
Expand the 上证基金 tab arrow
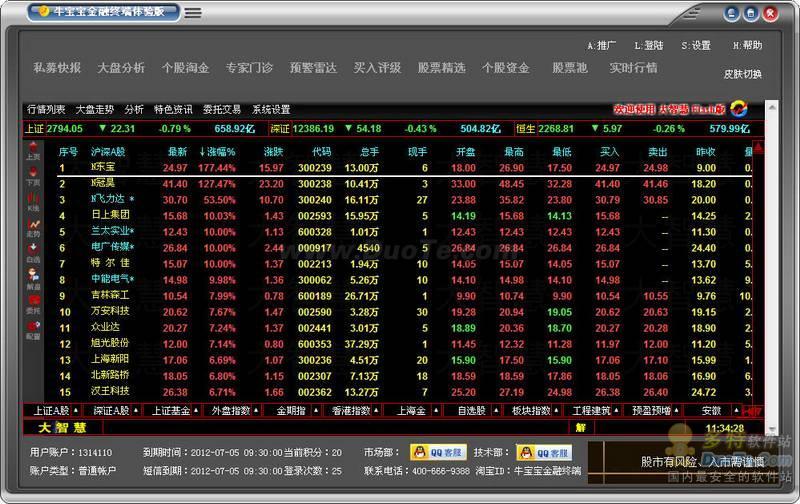(x=196, y=410)
